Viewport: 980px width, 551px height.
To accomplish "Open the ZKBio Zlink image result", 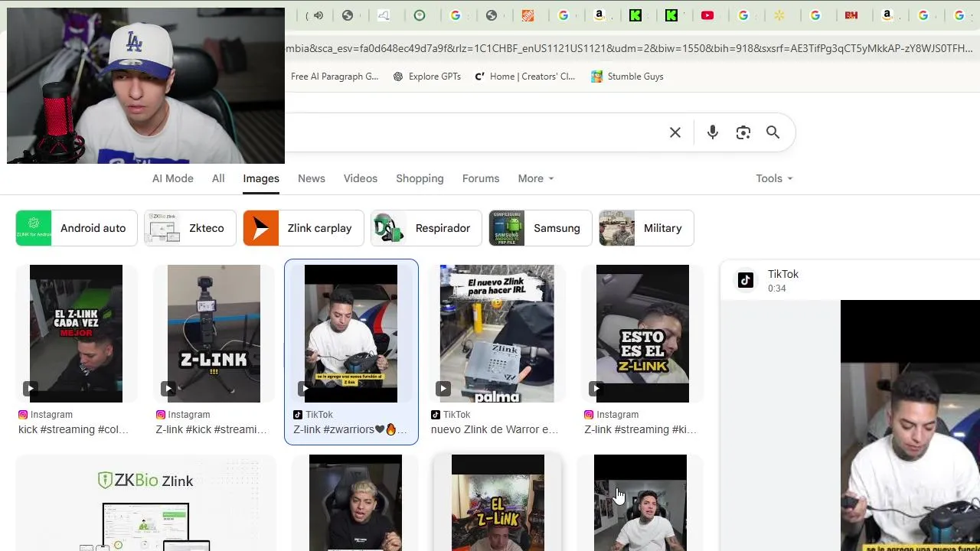I will pyautogui.click(x=145, y=503).
